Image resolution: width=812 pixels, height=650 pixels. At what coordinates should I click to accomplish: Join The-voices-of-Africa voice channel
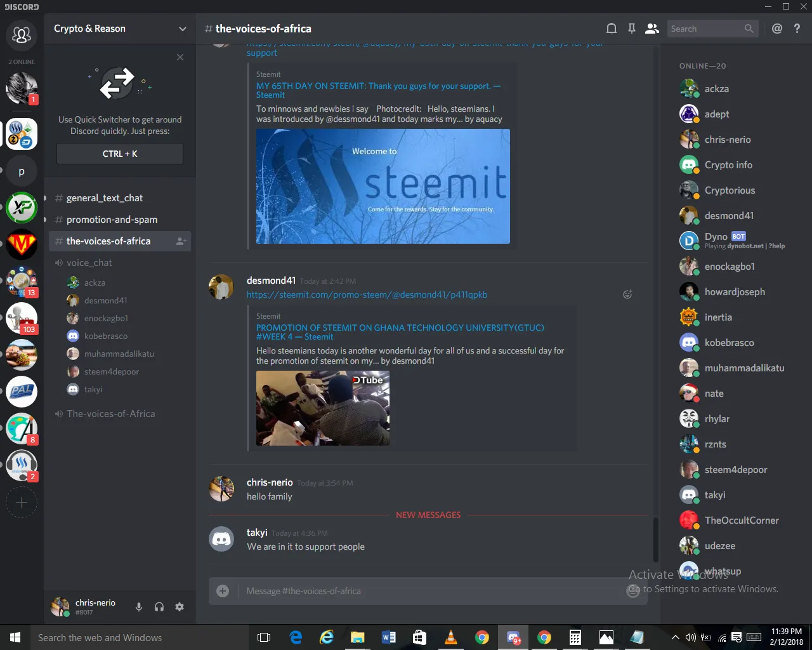click(x=120, y=414)
